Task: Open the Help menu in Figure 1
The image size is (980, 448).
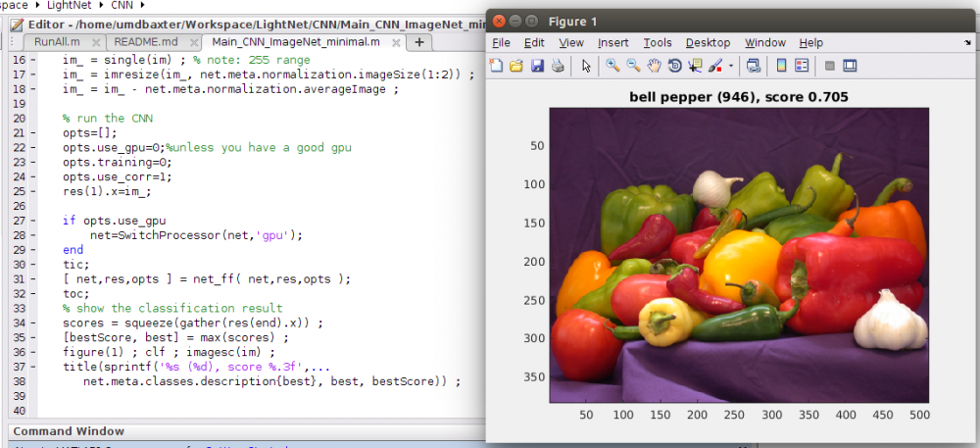Action: [811, 42]
